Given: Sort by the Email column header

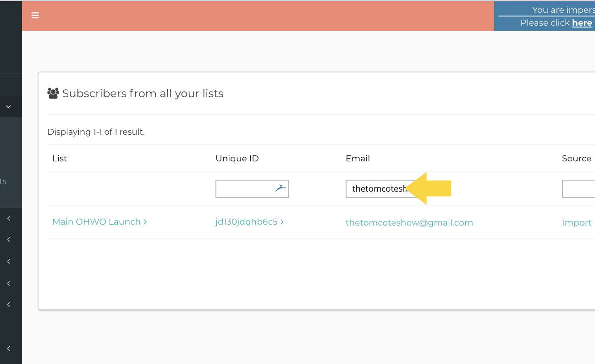Looking at the screenshot, I should tap(358, 159).
